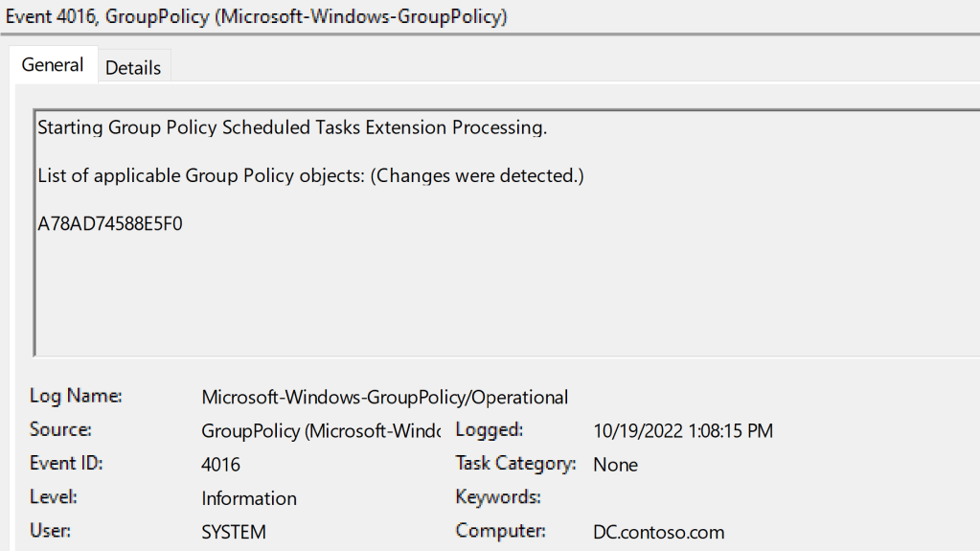980x551 pixels.
Task: Click the Logged timestamp 10/19/2022 1:08:15 PM
Action: pyautogui.click(x=683, y=431)
